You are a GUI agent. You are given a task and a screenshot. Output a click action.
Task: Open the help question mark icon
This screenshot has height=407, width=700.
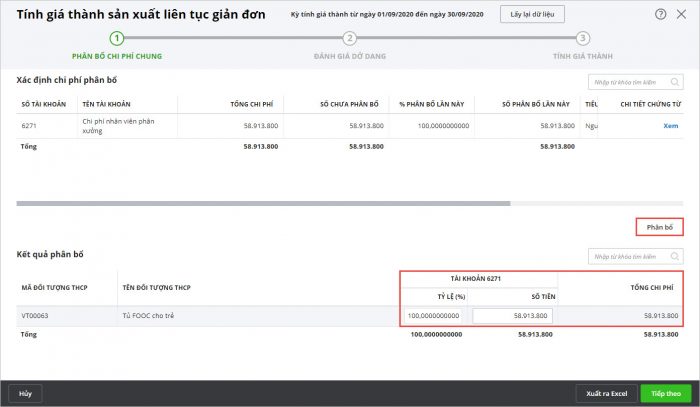coord(661,15)
